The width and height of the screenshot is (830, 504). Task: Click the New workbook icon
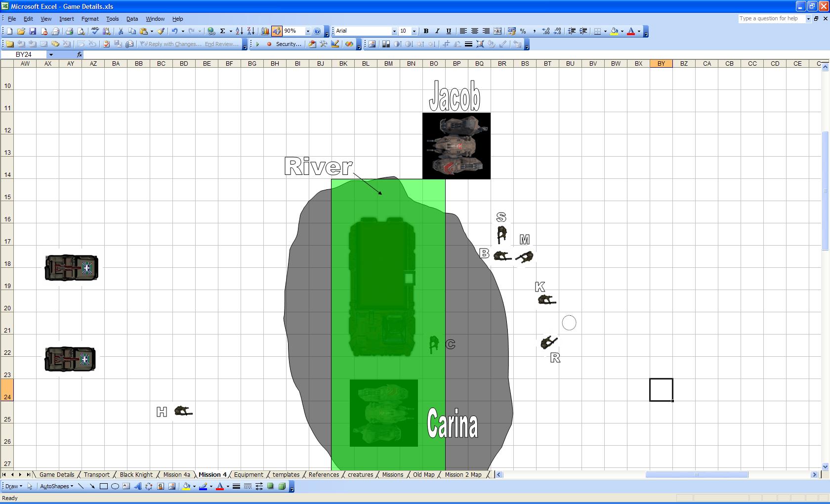coord(9,31)
